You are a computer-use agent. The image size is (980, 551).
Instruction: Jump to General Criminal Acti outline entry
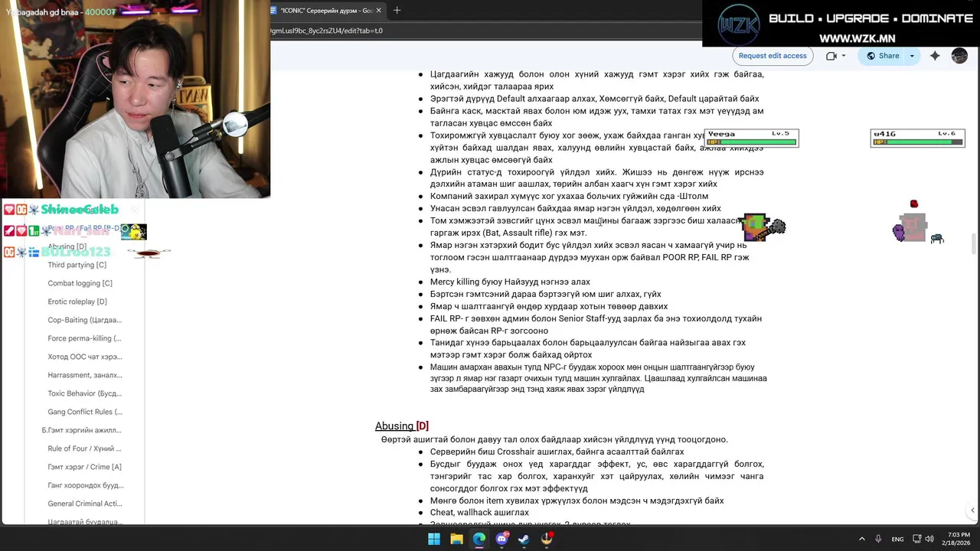(84, 504)
